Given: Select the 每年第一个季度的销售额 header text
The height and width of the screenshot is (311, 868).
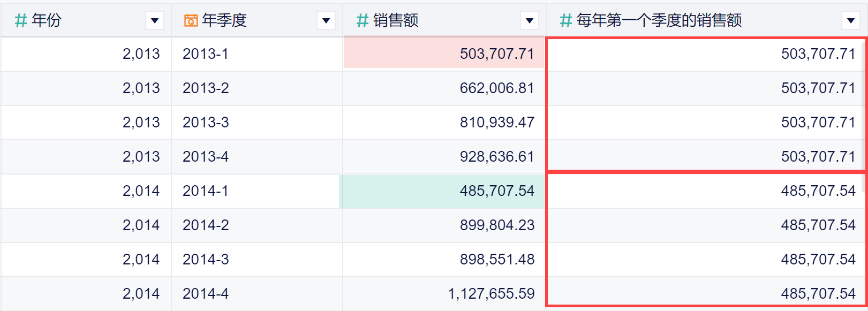Looking at the screenshot, I should coord(659,21).
